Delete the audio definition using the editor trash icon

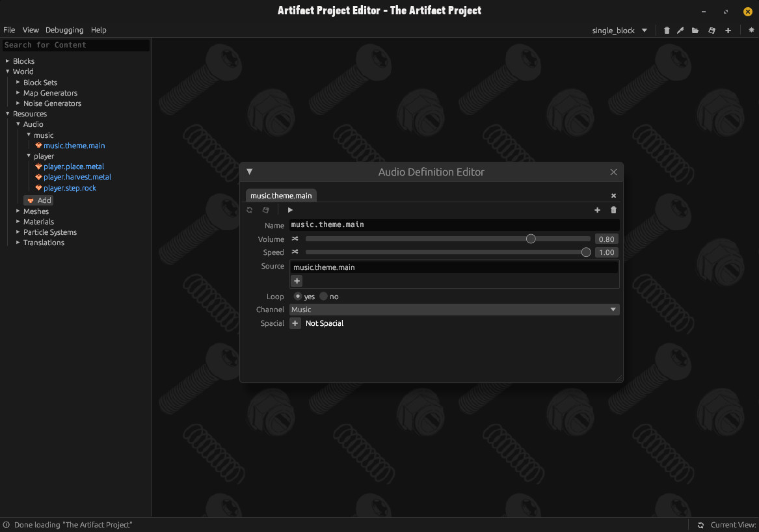pos(613,210)
